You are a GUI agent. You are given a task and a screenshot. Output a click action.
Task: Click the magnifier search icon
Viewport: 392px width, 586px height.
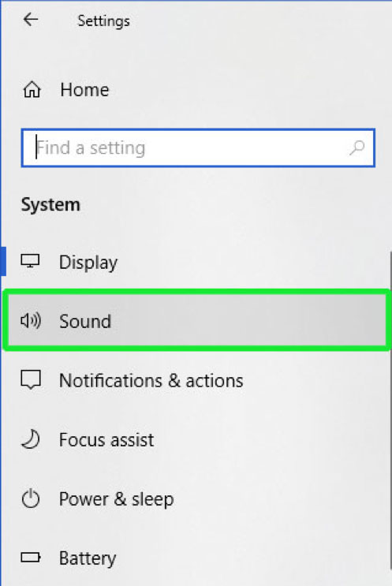tap(357, 148)
